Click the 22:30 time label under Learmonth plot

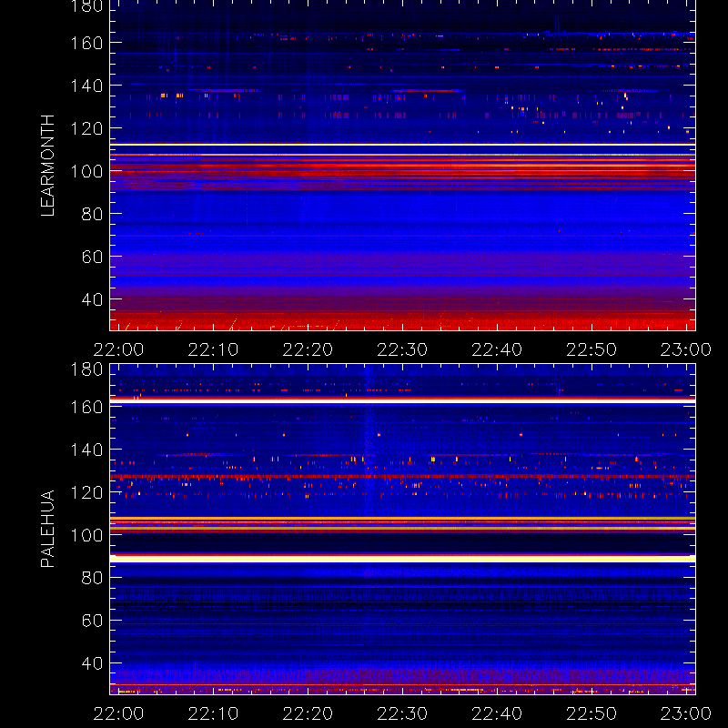[x=402, y=349]
